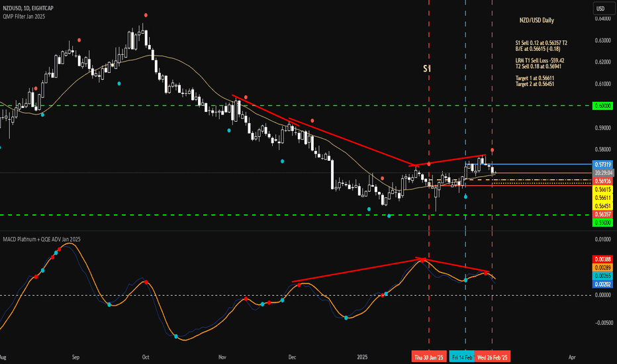Click the green 0.55000 price axis label

[602, 223]
